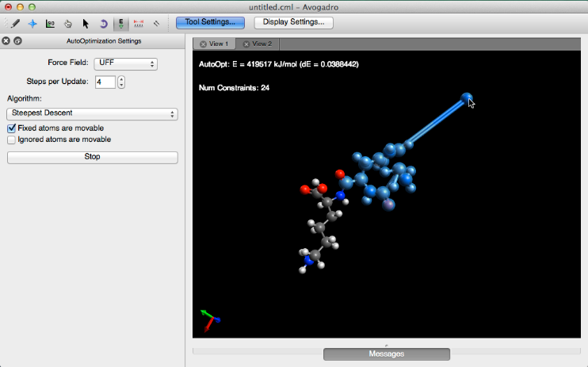
Task: Activate the Auto Rotate tool
Action: click(x=103, y=24)
